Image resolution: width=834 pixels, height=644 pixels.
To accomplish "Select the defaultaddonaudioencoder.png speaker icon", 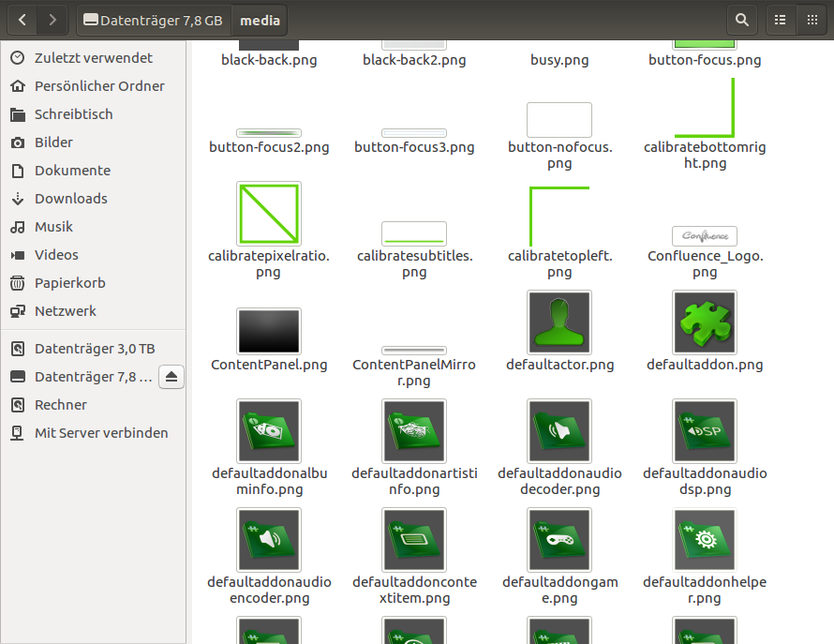I will pyautogui.click(x=269, y=540).
